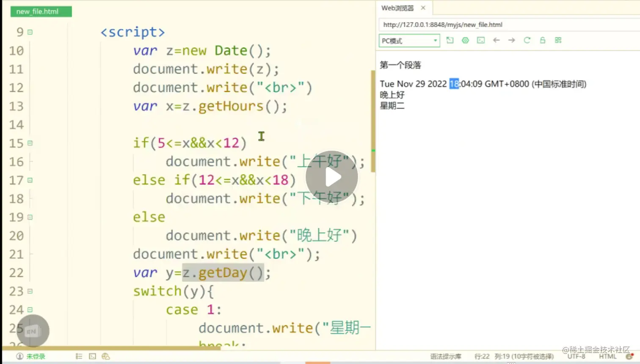Screen dimensions: 640x364
Task: Click the notification icon at status bar end
Action: [x=629, y=357]
